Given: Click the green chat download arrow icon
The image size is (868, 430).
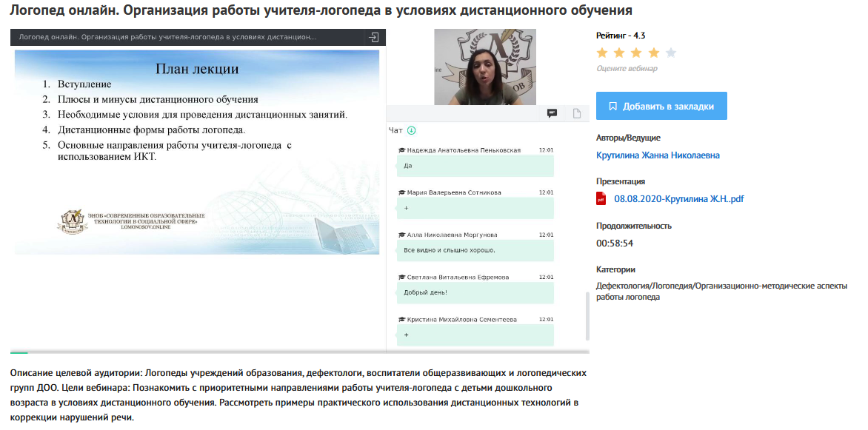Looking at the screenshot, I should pos(412,131).
